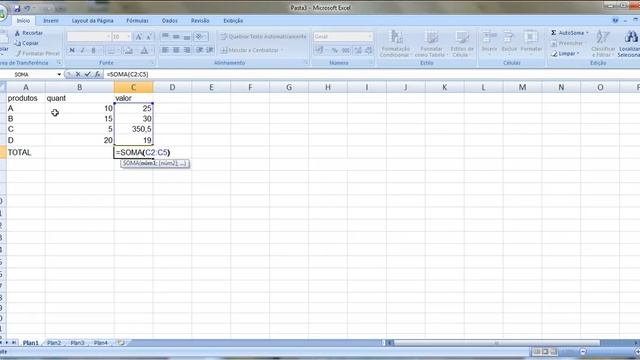The height and width of the screenshot is (360, 640).
Task: Cut selection with the Recortar button
Action: [29, 33]
